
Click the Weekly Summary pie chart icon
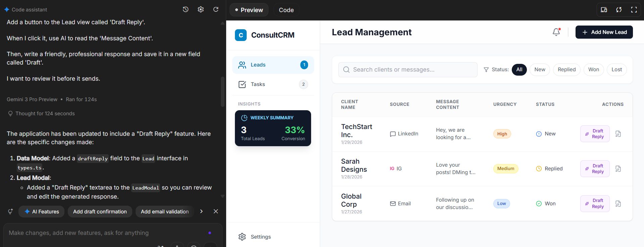[244, 118]
